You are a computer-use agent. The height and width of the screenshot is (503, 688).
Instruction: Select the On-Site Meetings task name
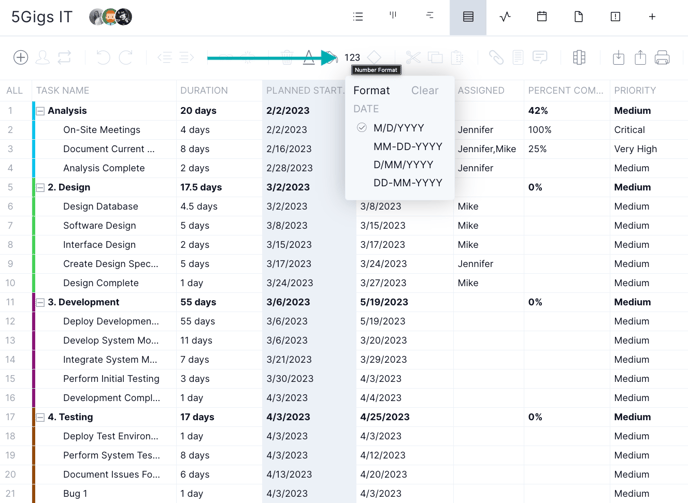tap(101, 130)
